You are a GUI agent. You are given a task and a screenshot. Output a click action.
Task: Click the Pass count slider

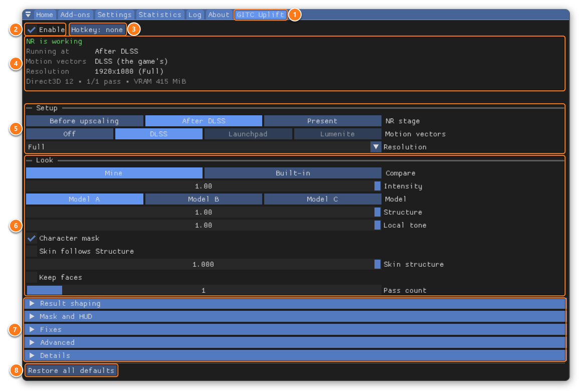204,291
